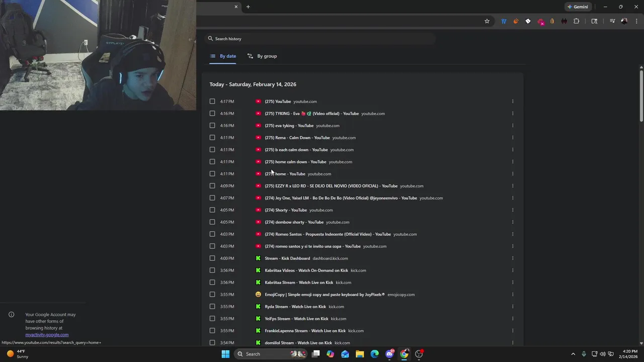Tick the EmojiCopy entry checkbox
Screen dimensions: 644x362
click(x=212, y=294)
